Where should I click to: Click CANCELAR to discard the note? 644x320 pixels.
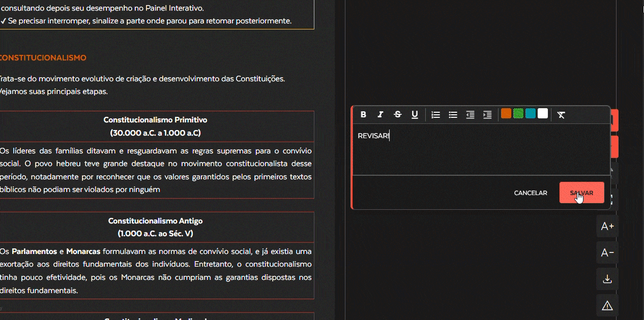[x=531, y=193]
